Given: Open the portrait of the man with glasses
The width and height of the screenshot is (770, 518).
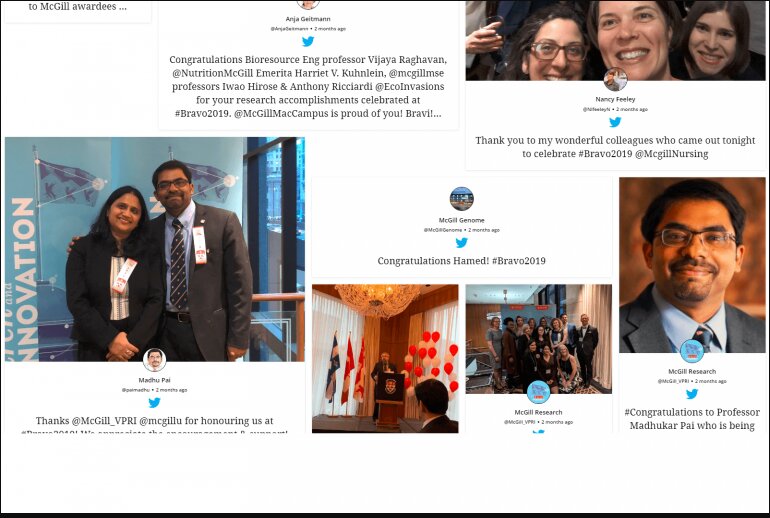Looking at the screenshot, I should click(x=692, y=265).
